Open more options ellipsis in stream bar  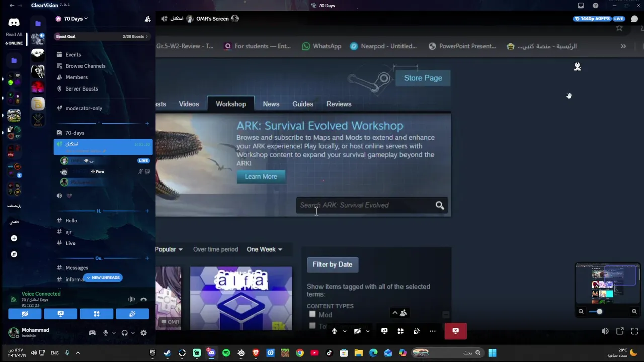point(432,331)
